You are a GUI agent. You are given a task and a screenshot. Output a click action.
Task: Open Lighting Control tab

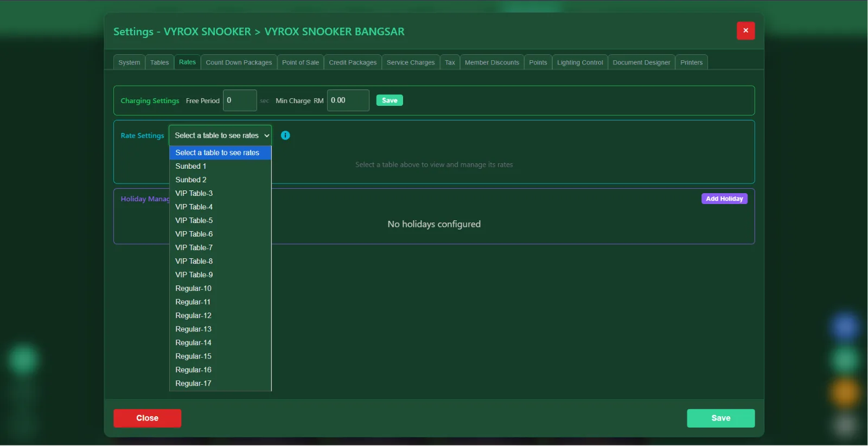580,62
